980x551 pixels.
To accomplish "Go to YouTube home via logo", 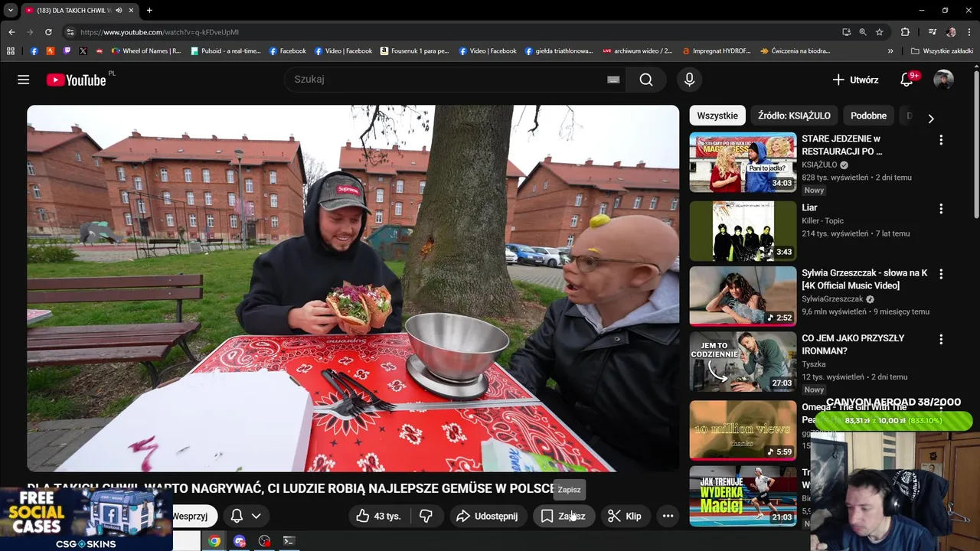I will pos(76,80).
